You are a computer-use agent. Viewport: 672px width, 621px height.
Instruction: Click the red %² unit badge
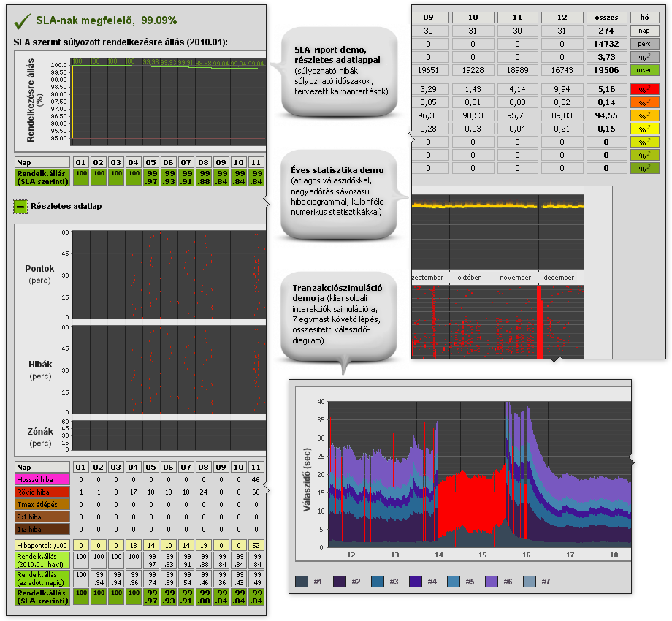click(x=644, y=88)
